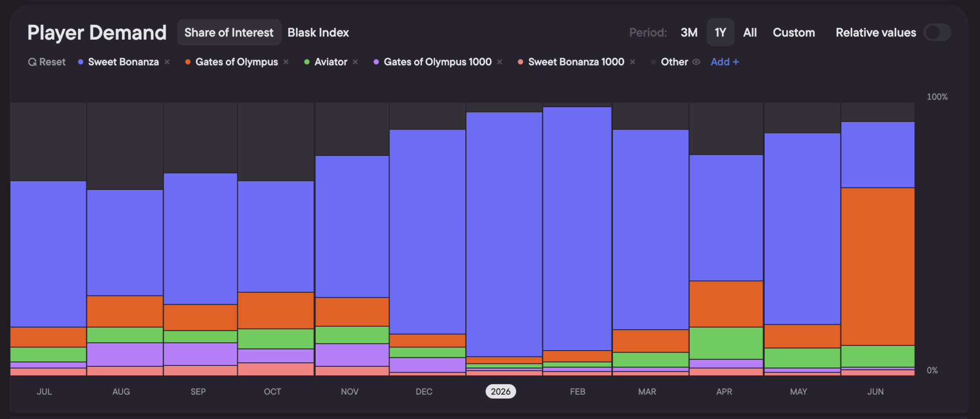The image size is (980, 419).
Task: Click the Aviator legend label
Action: click(x=331, y=62)
